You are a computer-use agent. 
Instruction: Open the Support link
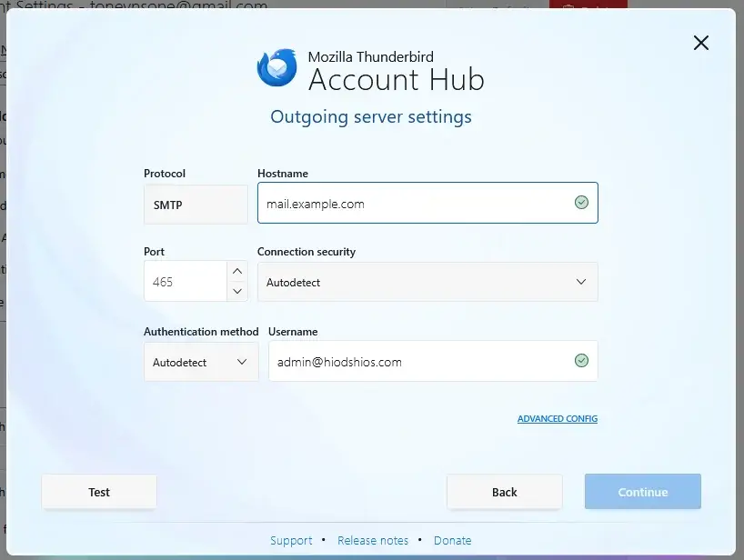pyautogui.click(x=291, y=540)
